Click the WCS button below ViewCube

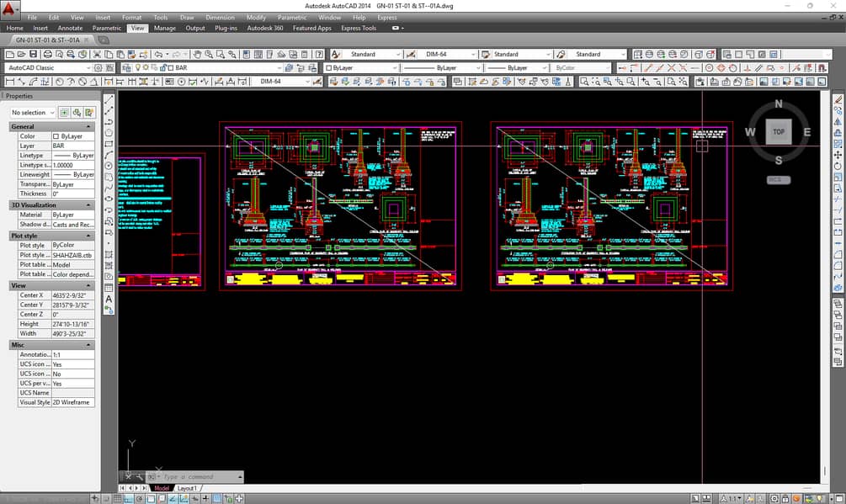click(779, 180)
